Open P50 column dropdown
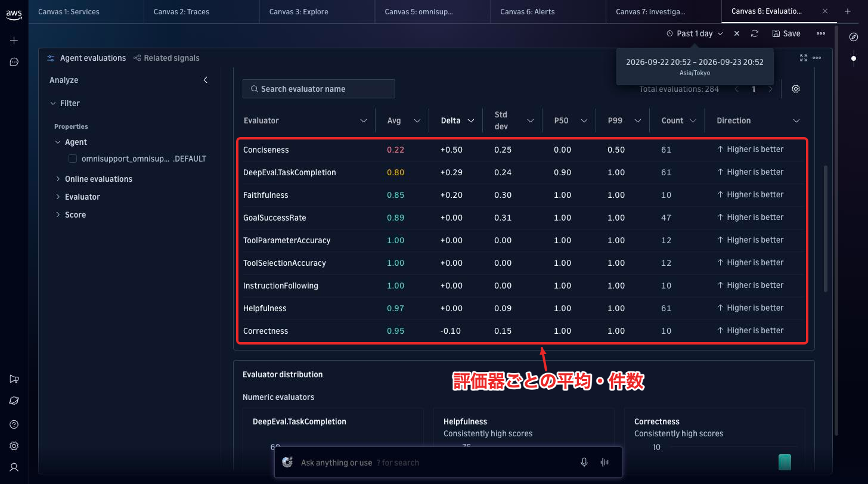Viewport: 868px width, 484px height. pos(584,121)
